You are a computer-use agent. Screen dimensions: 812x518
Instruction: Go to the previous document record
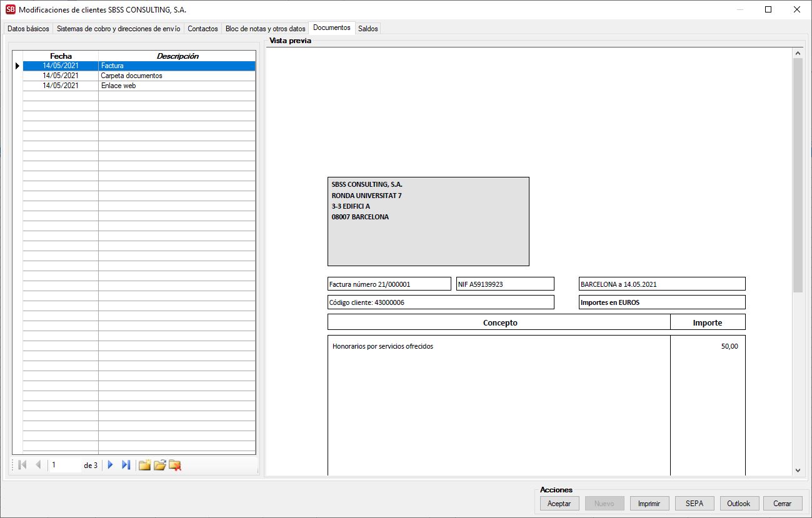click(38, 465)
